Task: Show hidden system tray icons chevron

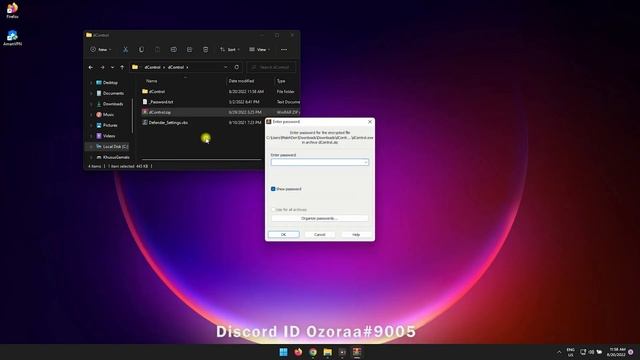Action: [559, 352]
